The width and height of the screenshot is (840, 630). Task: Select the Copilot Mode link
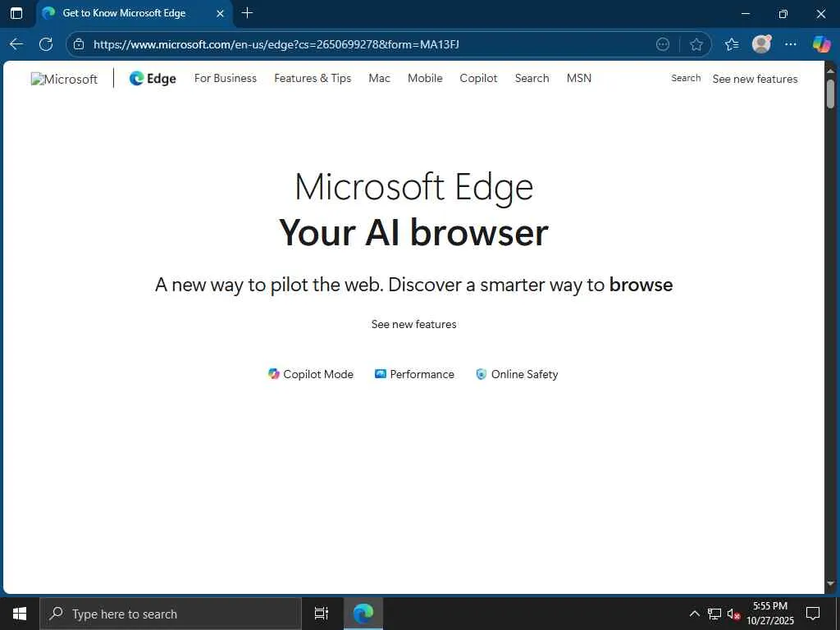[x=311, y=374]
